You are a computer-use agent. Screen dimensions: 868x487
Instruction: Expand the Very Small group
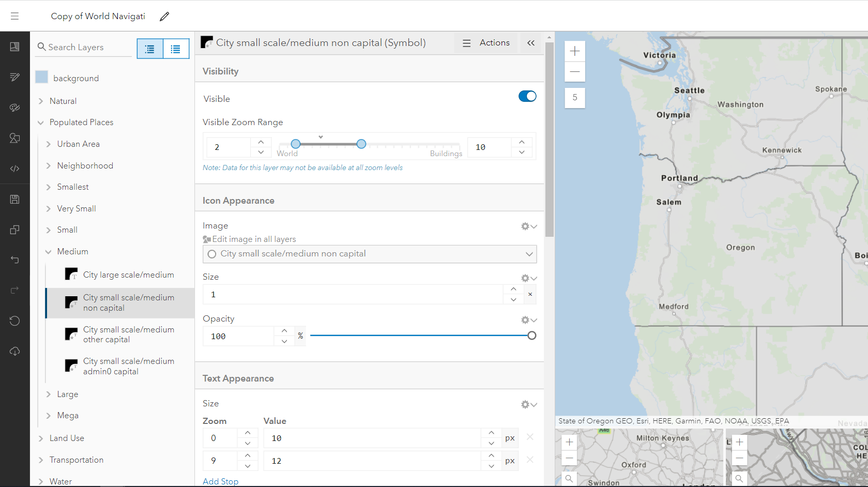(49, 209)
